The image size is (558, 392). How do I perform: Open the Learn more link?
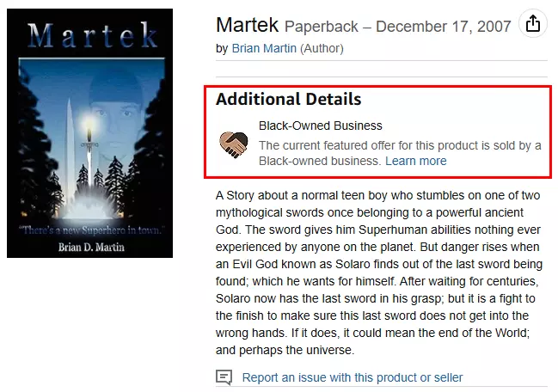(x=415, y=161)
